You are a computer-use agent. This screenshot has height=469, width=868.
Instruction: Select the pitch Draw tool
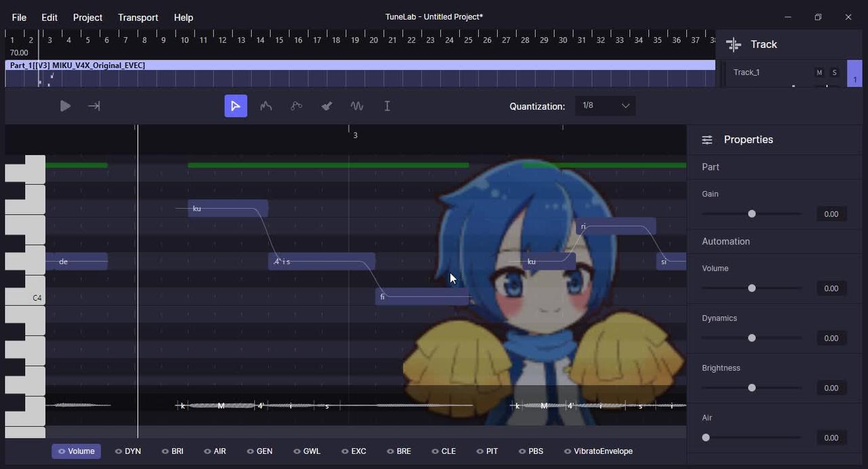point(266,106)
